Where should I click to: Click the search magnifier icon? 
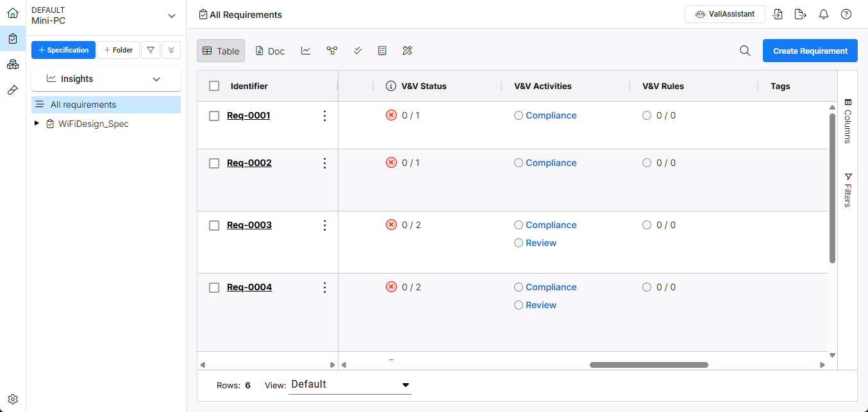[x=745, y=51]
